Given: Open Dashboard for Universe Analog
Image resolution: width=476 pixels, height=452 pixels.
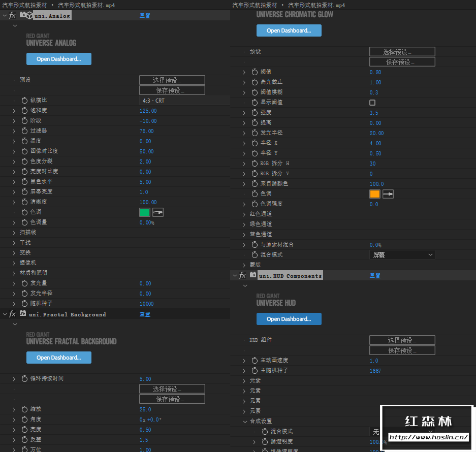Looking at the screenshot, I should pos(59,59).
